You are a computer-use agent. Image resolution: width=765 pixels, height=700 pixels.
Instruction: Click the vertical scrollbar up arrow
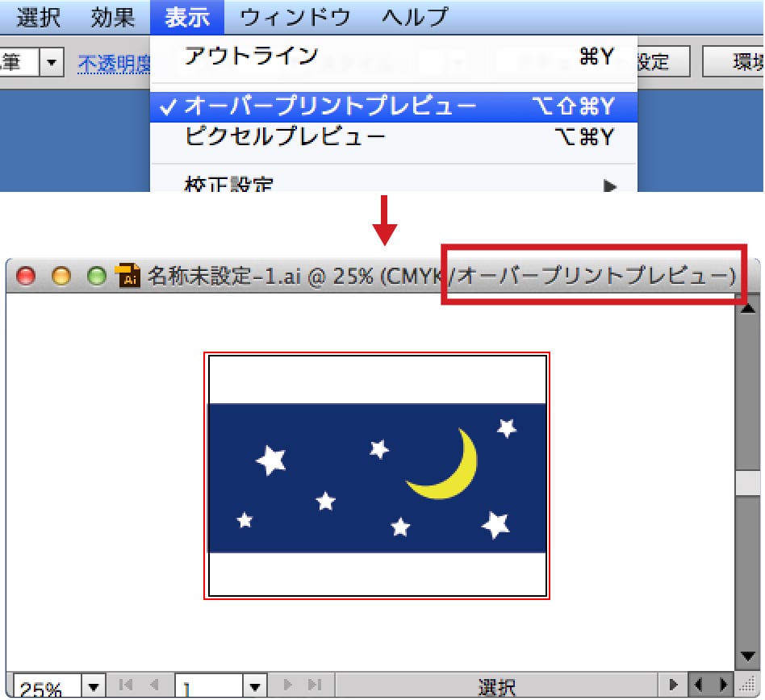[x=748, y=308]
